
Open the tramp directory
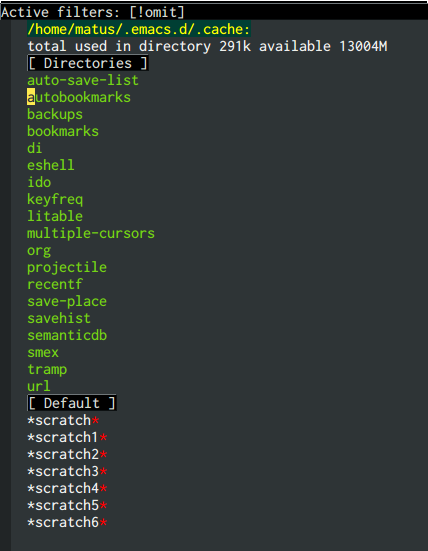click(x=47, y=369)
